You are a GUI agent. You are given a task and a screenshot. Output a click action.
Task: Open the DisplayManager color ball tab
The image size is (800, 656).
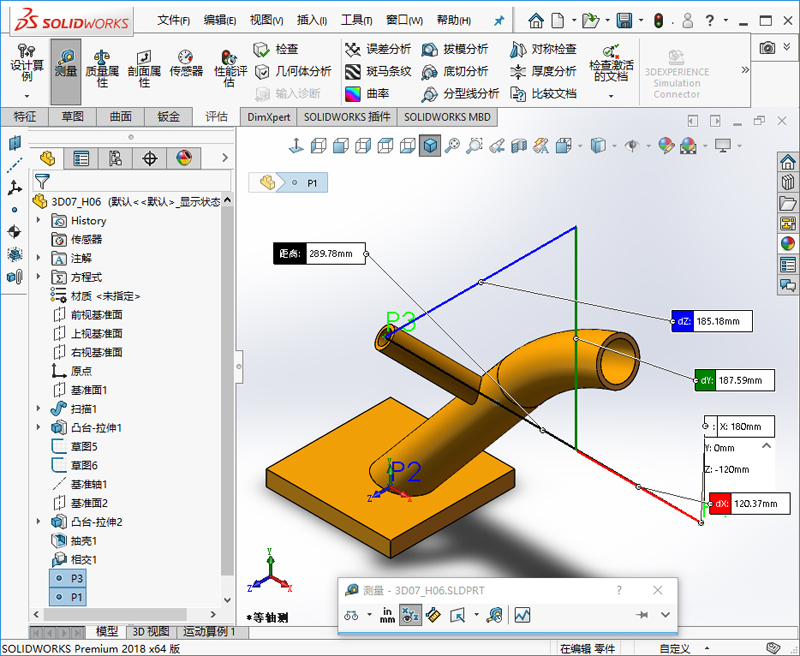pyautogui.click(x=184, y=158)
